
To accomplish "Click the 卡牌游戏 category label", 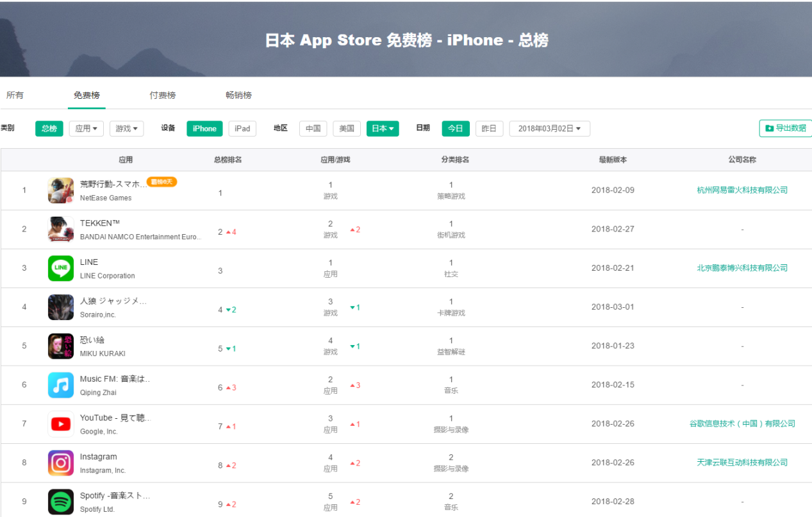I will (x=451, y=313).
